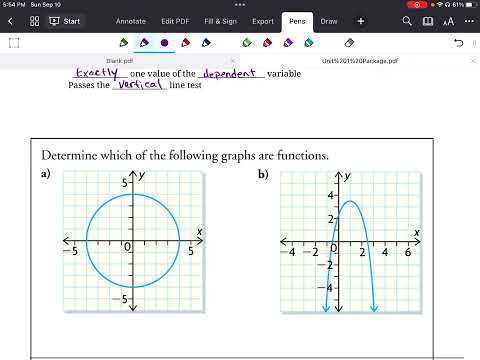Go back using the back chevron

tap(10, 21)
